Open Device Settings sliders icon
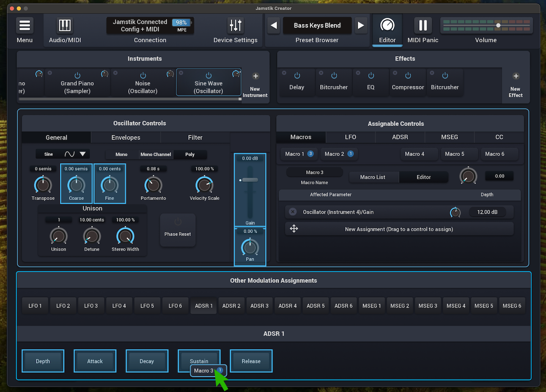Viewport: 546px width, 392px height. 235,25
